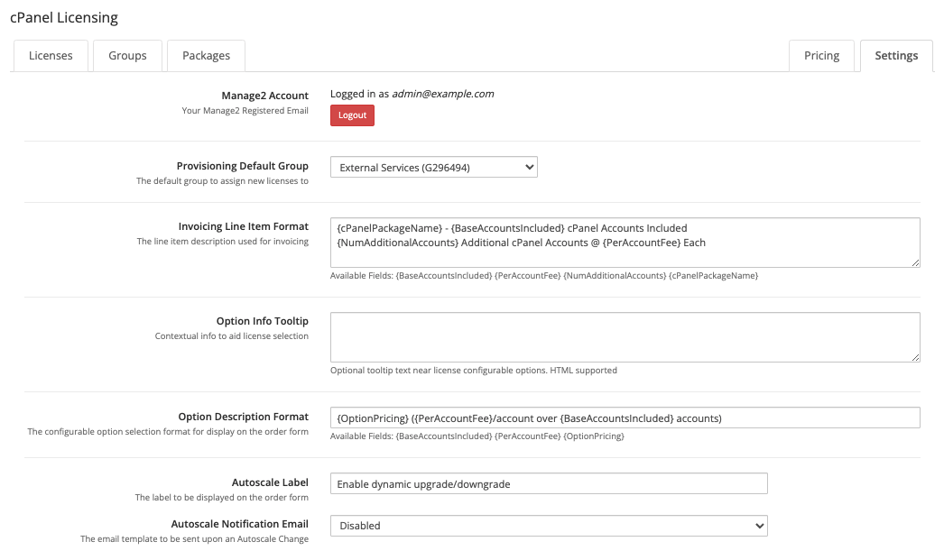Click inside the Invoicing Line Item Format textarea
944x560 pixels.
625,243
